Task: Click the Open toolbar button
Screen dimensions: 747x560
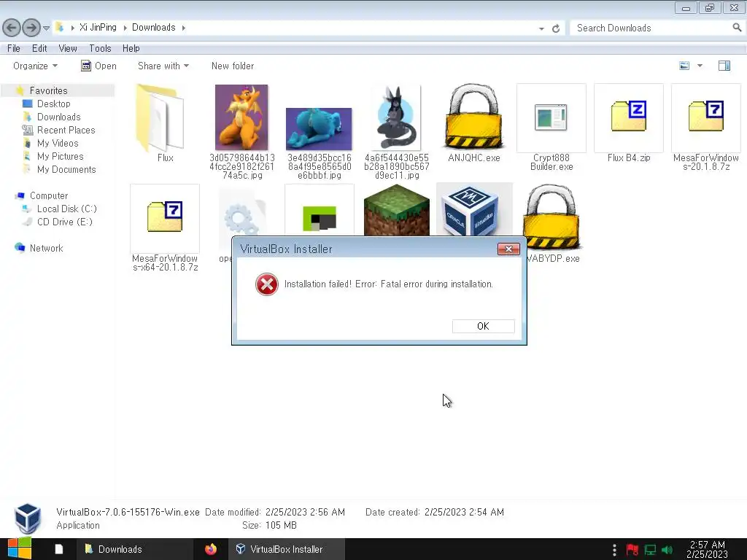Action: coord(99,66)
